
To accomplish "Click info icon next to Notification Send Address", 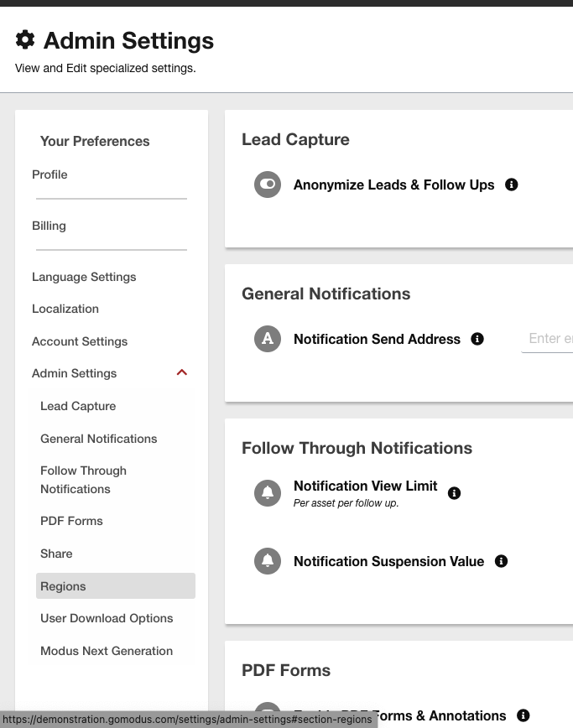I will click(477, 339).
